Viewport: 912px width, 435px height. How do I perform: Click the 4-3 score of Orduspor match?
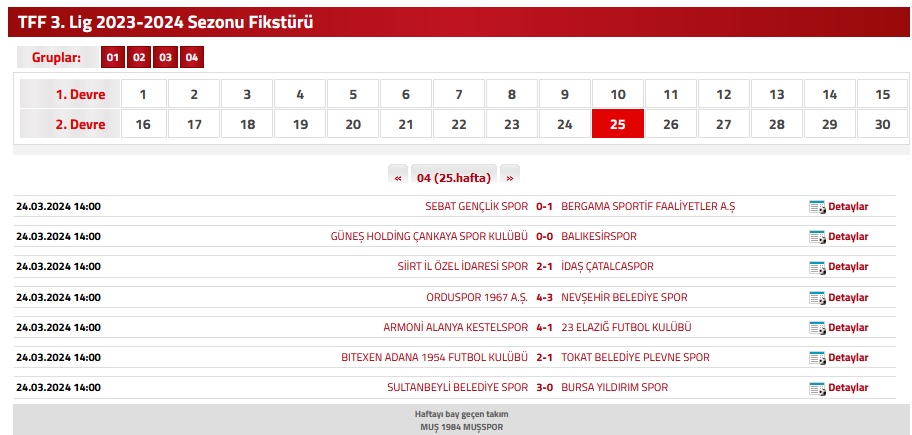tap(544, 297)
